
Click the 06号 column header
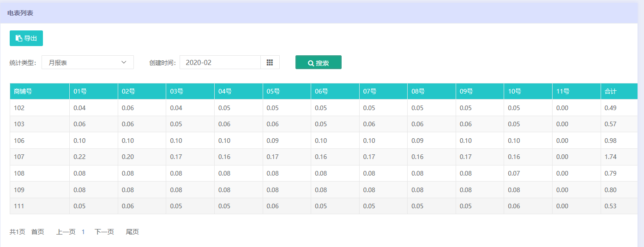[321, 91]
